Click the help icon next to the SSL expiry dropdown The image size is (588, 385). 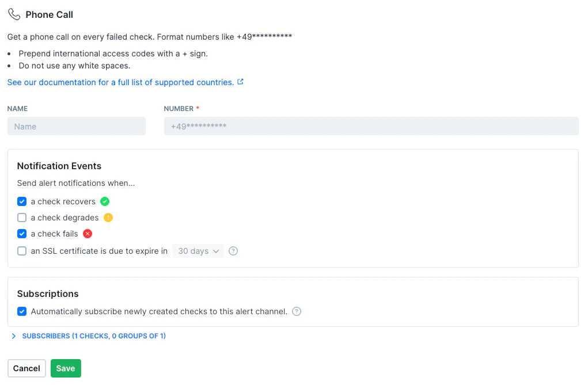pyautogui.click(x=233, y=251)
